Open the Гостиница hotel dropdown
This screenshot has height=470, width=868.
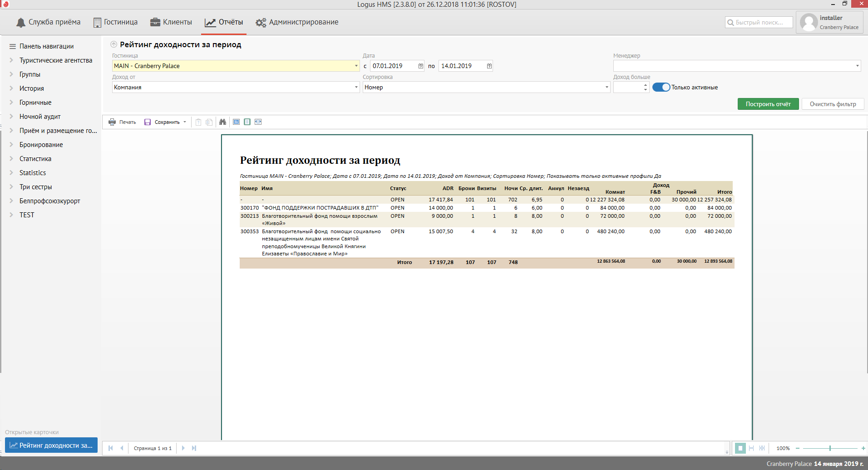coord(356,66)
